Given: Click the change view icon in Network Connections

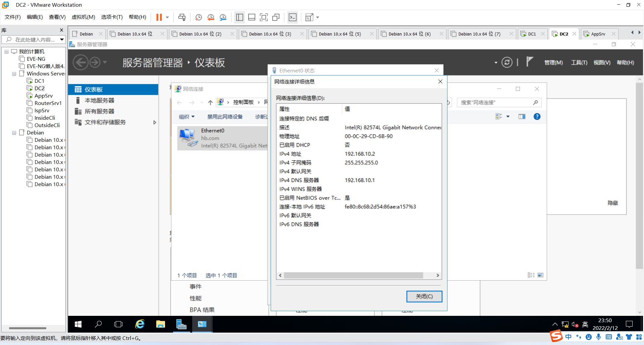Looking at the screenshot, I should [x=499, y=116].
